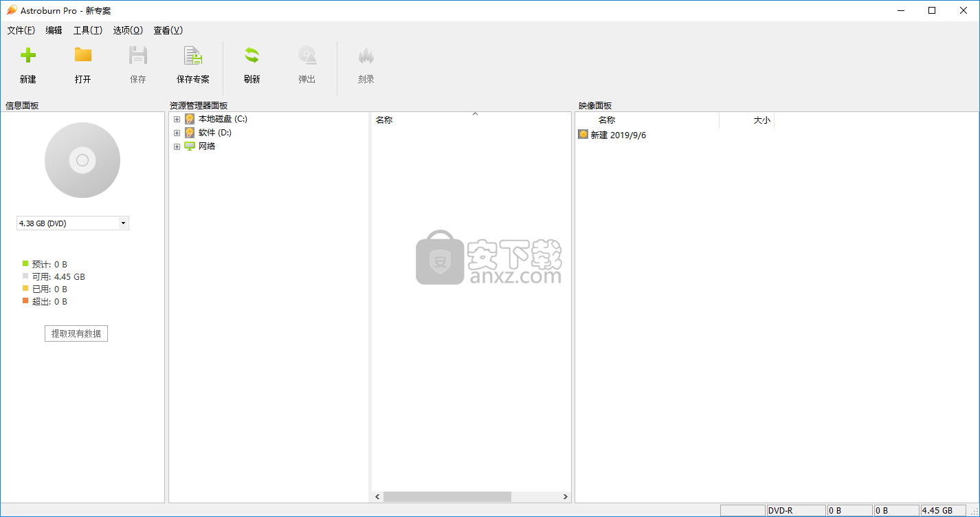This screenshot has width=980, height=517.
Task: Click the file list horizontal scrollbar thumb
Action: click(447, 496)
